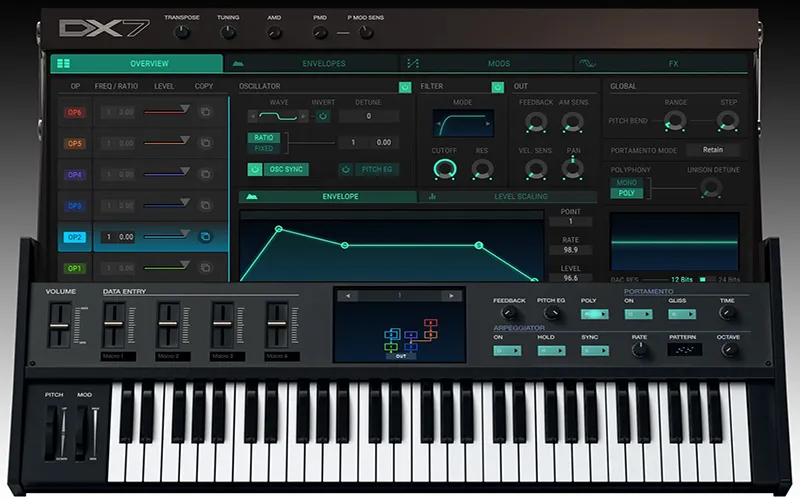The image size is (800, 500).
Task: Toggle the Arpeggiator Hold switch
Action: pyautogui.click(x=552, y=351)
